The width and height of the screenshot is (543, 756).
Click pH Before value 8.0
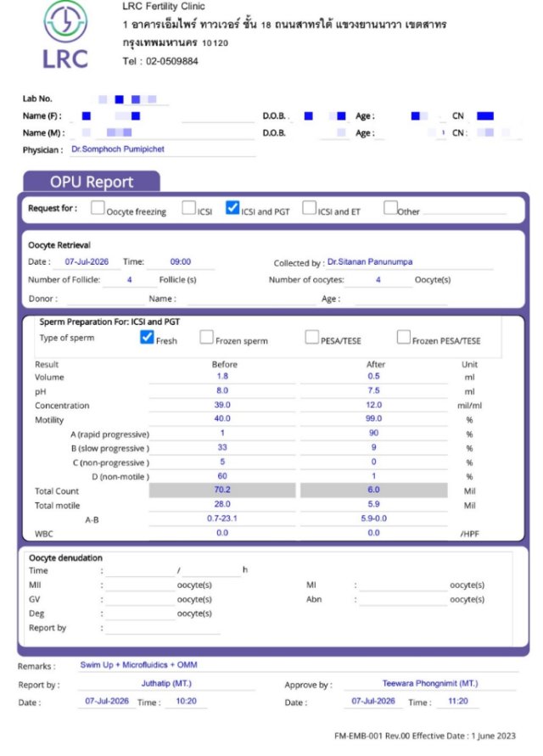tap(222, 391)
